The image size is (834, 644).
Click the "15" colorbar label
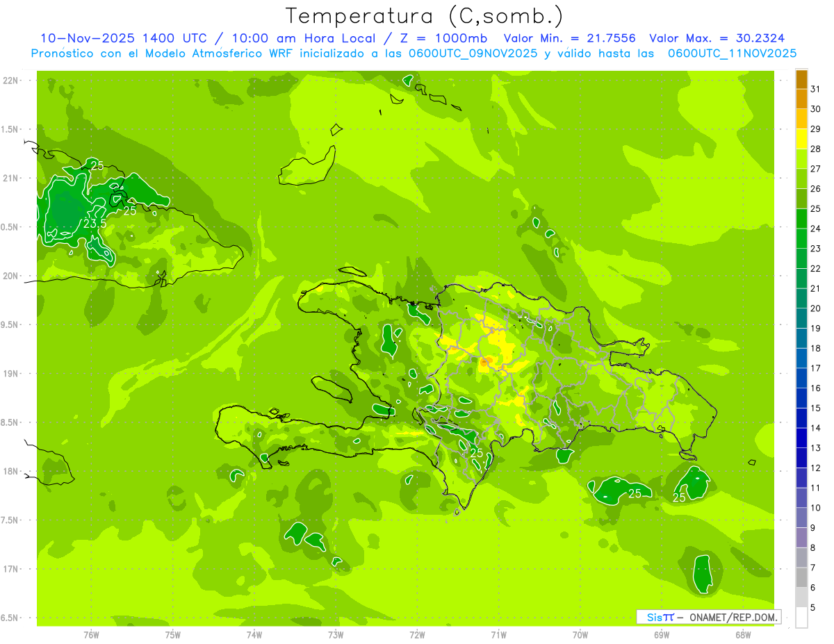click(x=816, y=408)
